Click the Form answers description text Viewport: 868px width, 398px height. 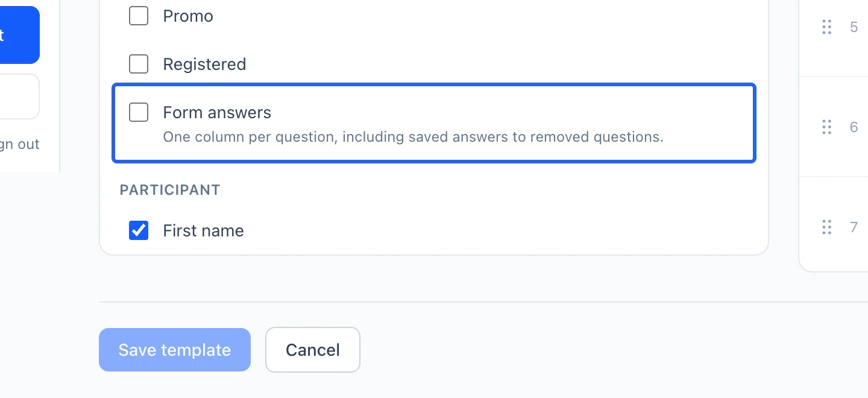point(413,137)
